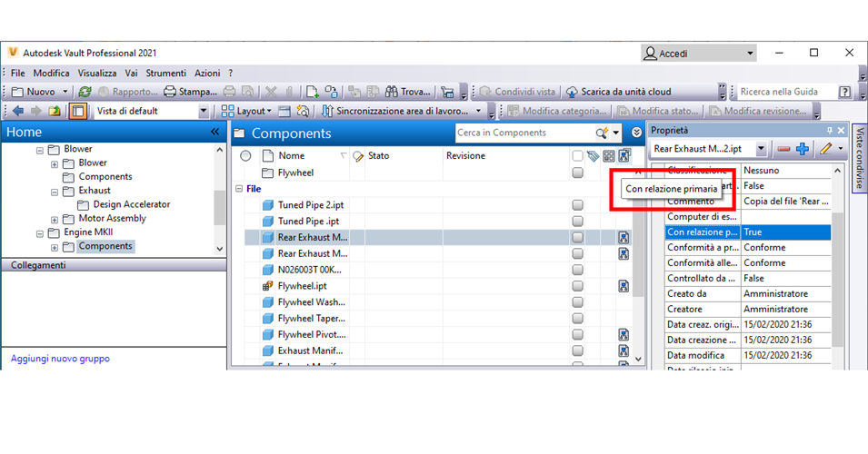Tick the checkbox on Tuned Pipe 2.ipt row
Screen dimensions: 868x454
[577, 205]
